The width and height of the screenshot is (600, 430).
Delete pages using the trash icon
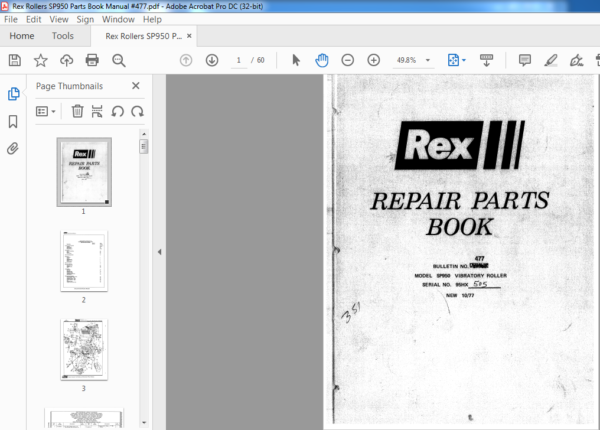coord(78,111)
